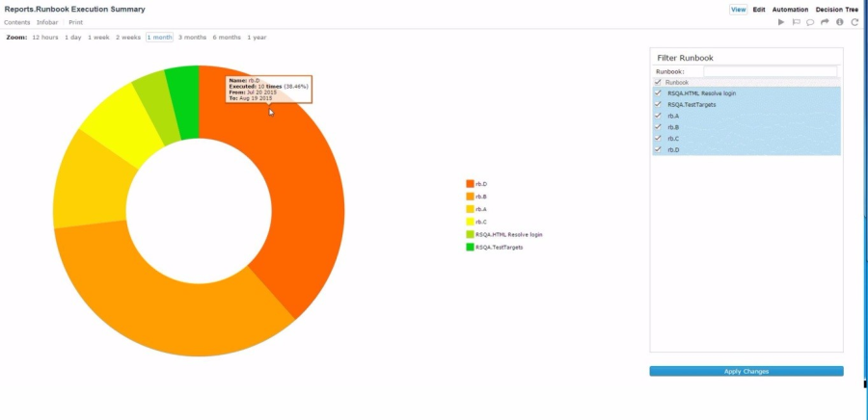Click the share arrow icon
This screenshot has height=420, width=868.
click(825, 22)
